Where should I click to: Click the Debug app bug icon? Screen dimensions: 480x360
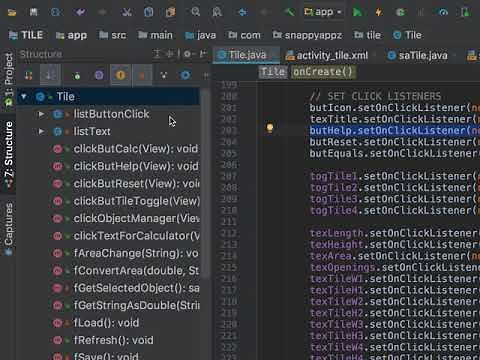click(x=401, y=13)
